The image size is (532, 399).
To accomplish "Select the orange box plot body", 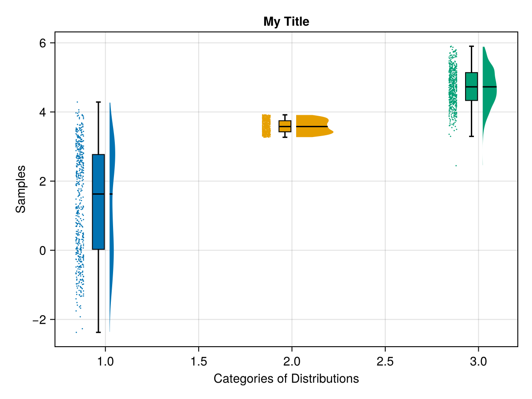I will [x=285, y=126].
